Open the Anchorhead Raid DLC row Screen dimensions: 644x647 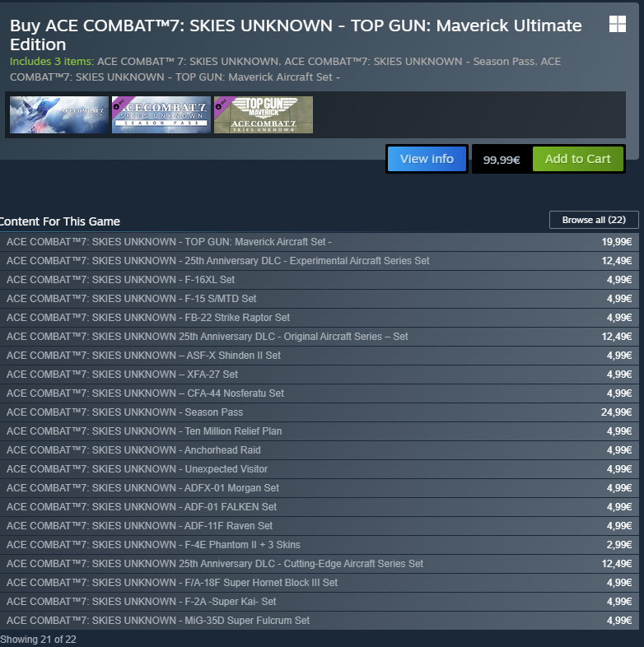pyautogui.click(x=319, y=450)
